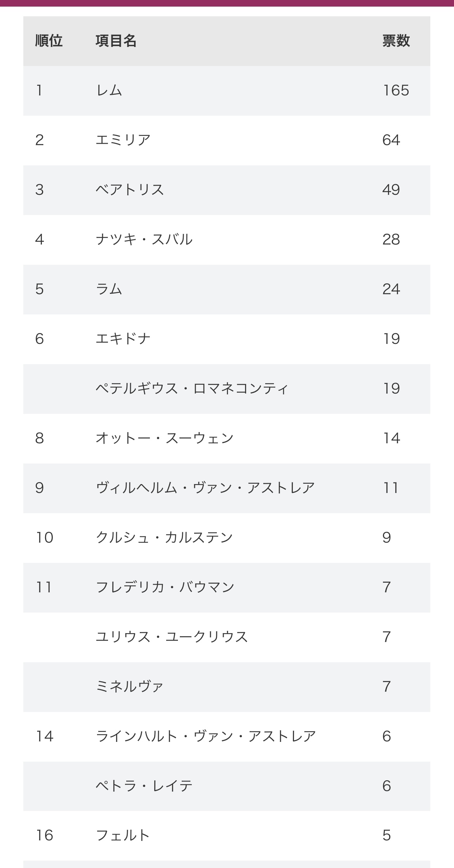Viewport: 454px width, 868px height.
Task: Select ベアトリス in the ranking list
Action: [130, 190]
